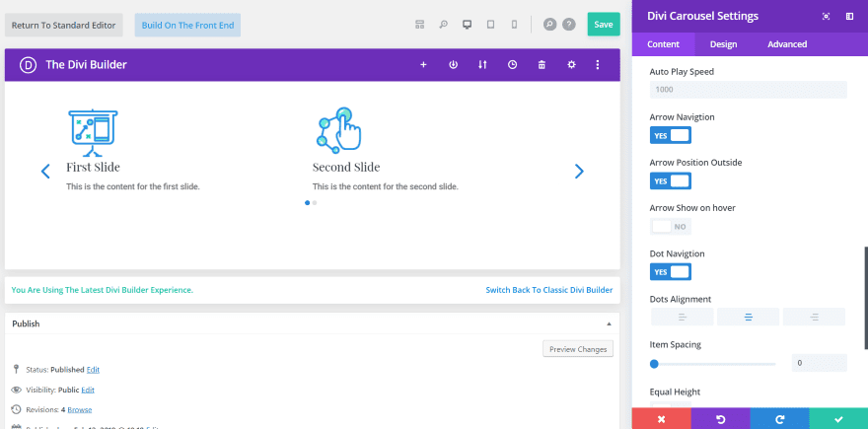
Task: Open portability import/export arrows icon
Action: coord(482,65)
